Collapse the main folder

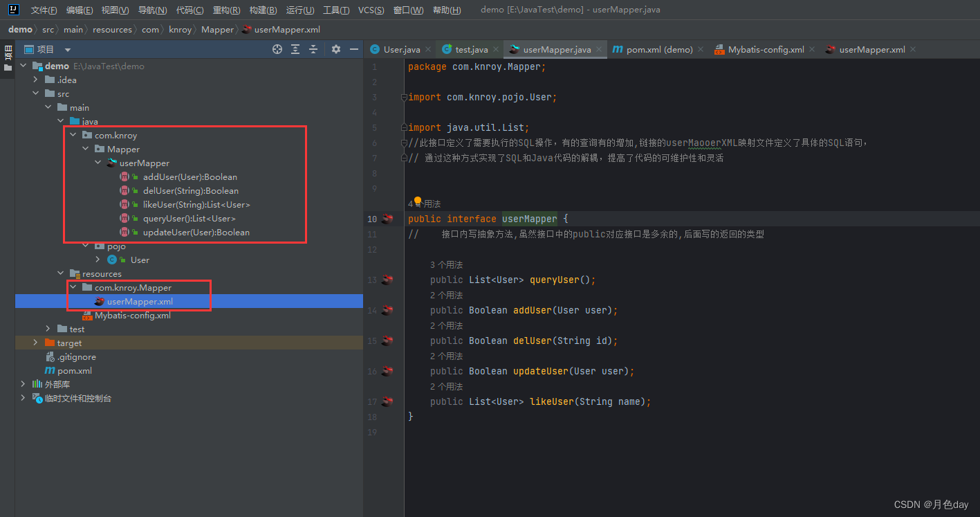tap(48, 107)
